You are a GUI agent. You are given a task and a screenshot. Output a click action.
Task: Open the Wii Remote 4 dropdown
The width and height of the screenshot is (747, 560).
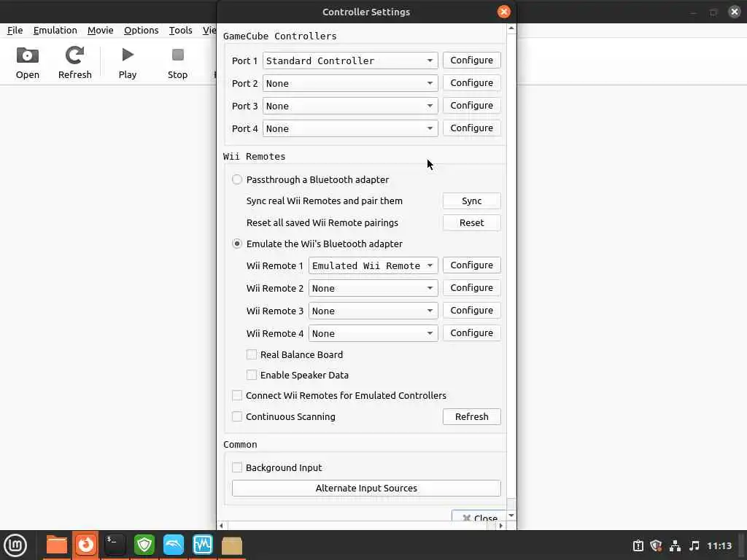coord(373,333)
